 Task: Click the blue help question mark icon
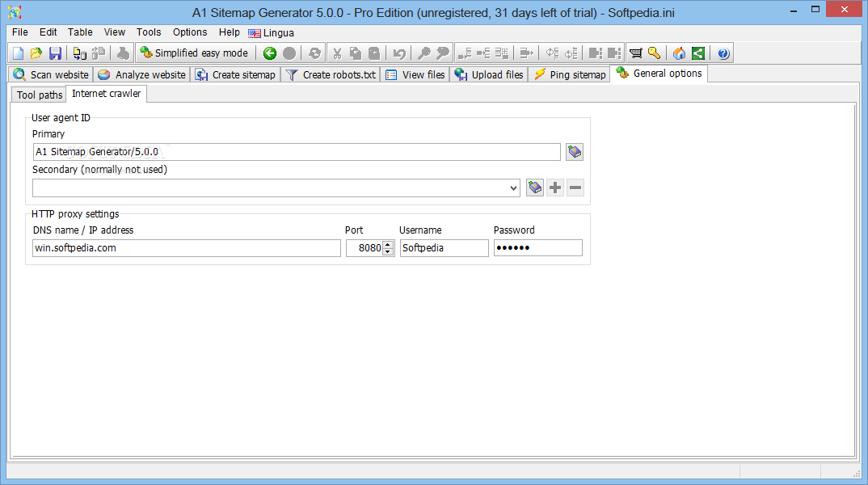tap(723, 53)
